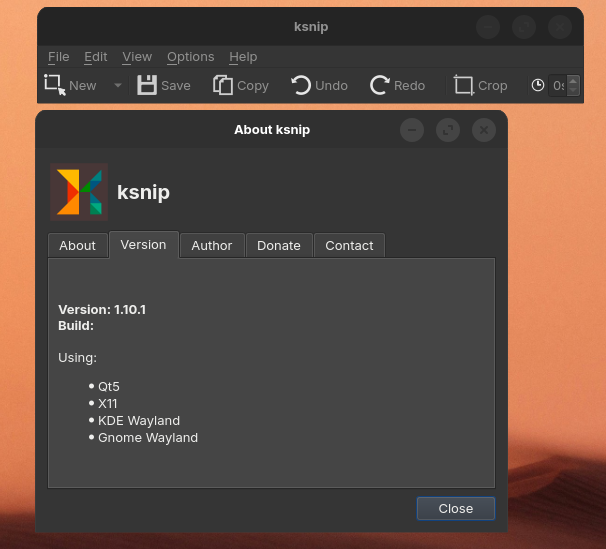Screen dimensions: 606x549
Task: Maximize the About ksnip dialog
Action: (x=448, y=130)
